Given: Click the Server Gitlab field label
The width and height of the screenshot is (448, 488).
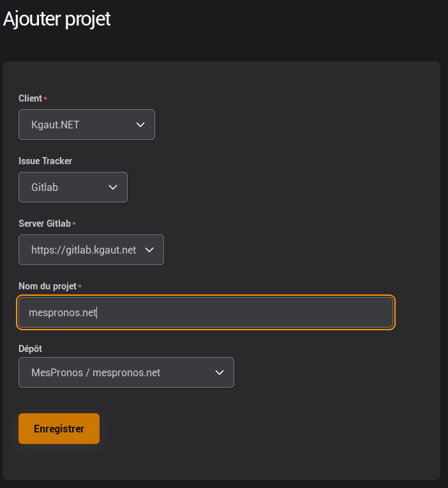Looking at the screenshot, I should (x=45, y=224).
